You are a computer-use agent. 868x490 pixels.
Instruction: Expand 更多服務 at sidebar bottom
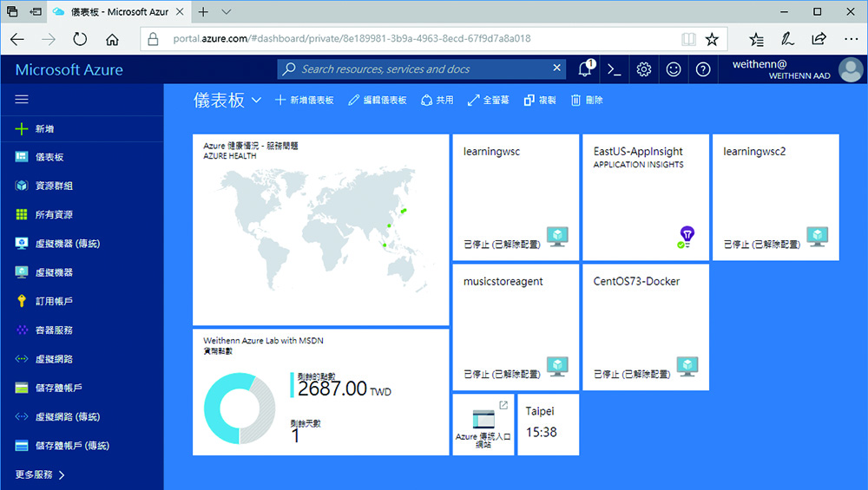pyautogui.click(x=40, y=474)
